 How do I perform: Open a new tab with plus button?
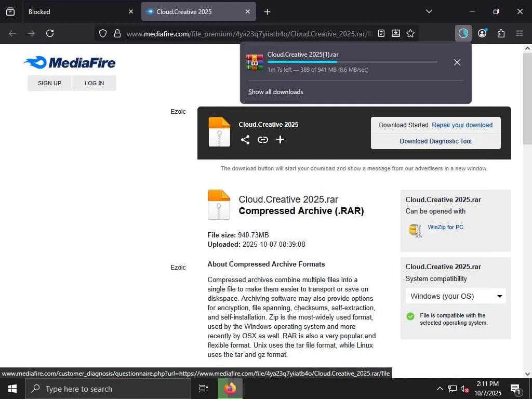tap(268, 12)
